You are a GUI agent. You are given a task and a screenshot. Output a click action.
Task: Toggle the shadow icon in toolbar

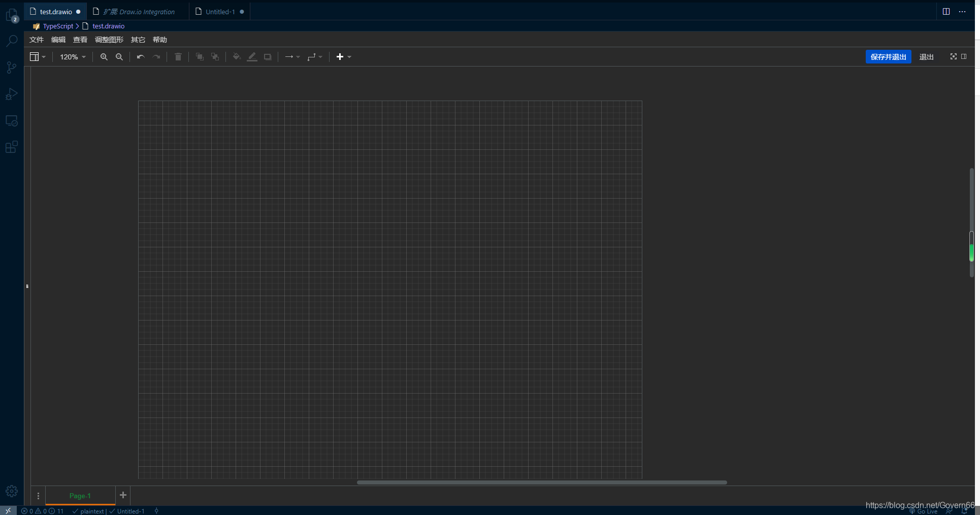(268, 57)
